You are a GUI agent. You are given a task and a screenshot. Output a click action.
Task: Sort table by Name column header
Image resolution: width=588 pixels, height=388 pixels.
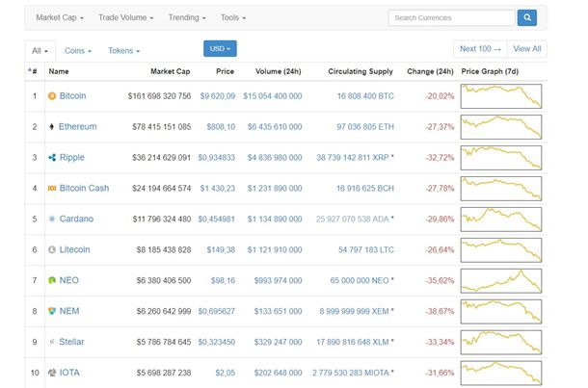(59, 71)
